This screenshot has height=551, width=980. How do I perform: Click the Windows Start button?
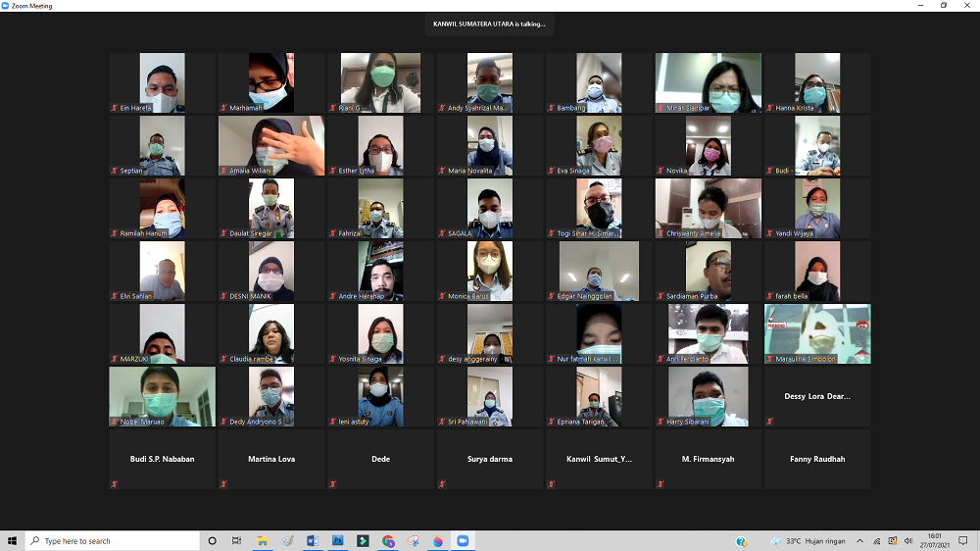(13, 541)
